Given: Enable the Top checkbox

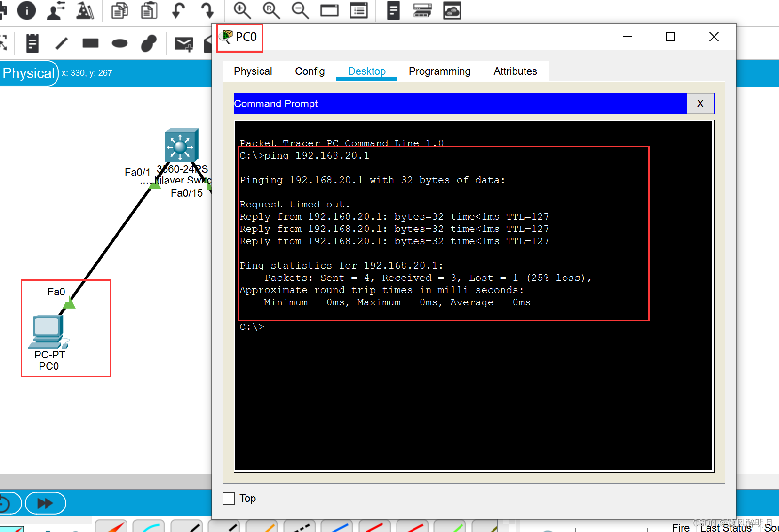Looking at the screenshot, I should click(x=229, y=499).
